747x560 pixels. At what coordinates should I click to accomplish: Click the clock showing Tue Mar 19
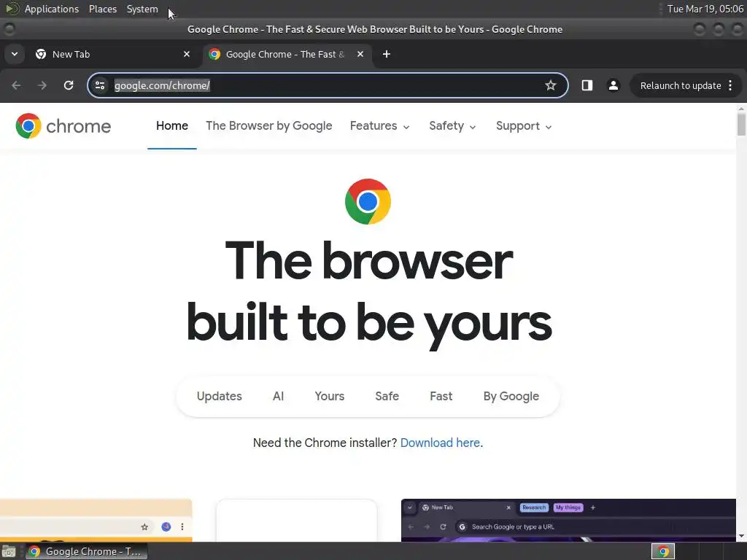coord(705,9)
